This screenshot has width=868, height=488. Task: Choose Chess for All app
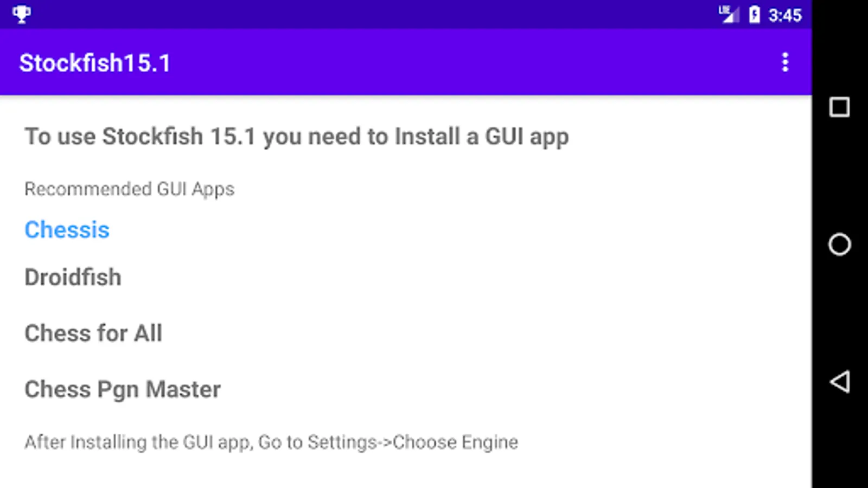click(x=93, y=333)
